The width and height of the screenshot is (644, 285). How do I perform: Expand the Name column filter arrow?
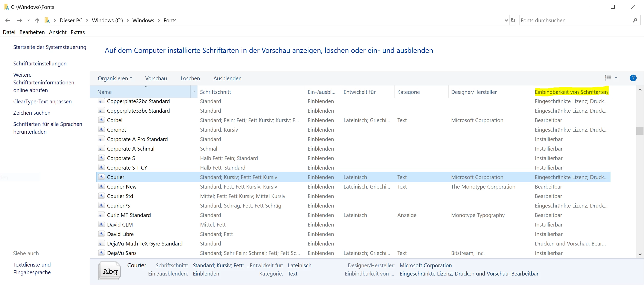194,92
